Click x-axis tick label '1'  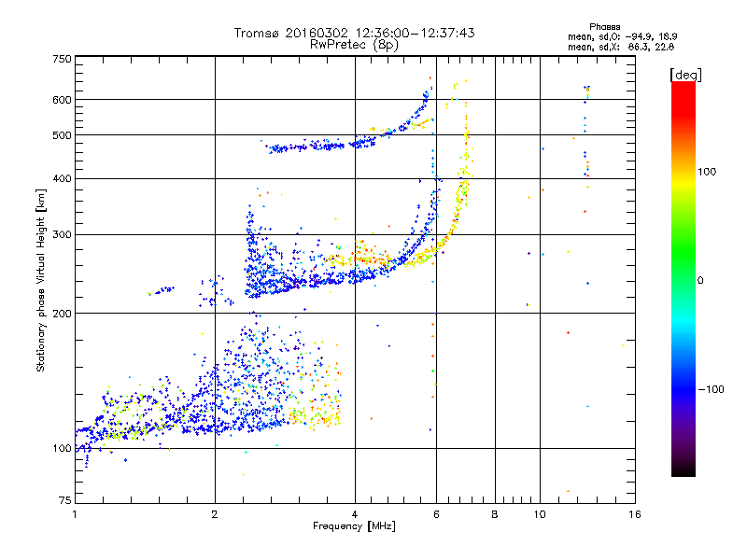[75, 514]
